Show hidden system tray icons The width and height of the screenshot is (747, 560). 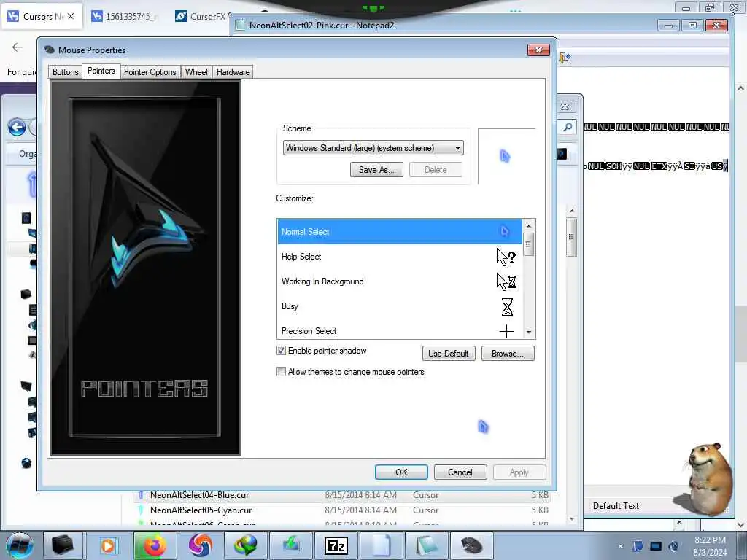(x=620, y=546)
